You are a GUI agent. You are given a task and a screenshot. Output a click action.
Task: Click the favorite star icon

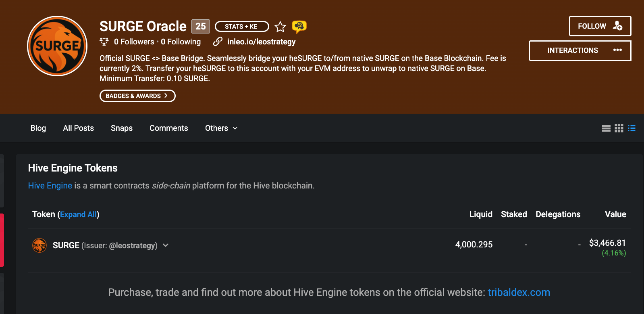[x=280, y=27]
